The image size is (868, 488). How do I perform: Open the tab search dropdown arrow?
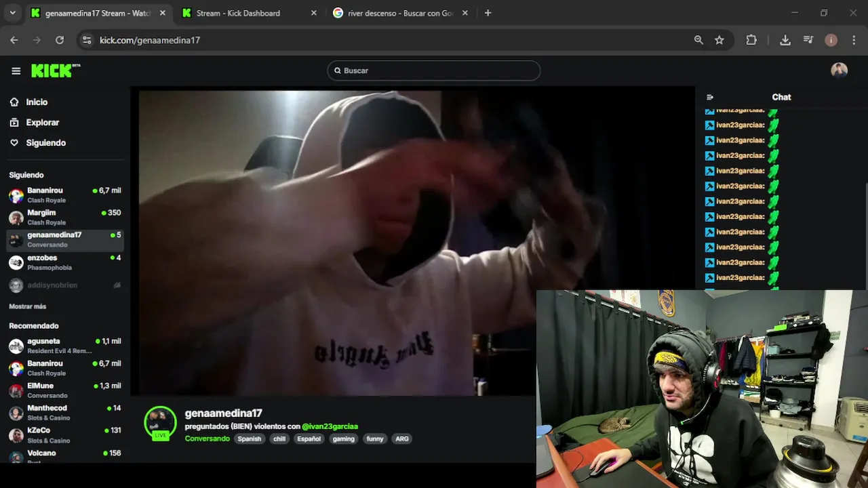(12, 13)
